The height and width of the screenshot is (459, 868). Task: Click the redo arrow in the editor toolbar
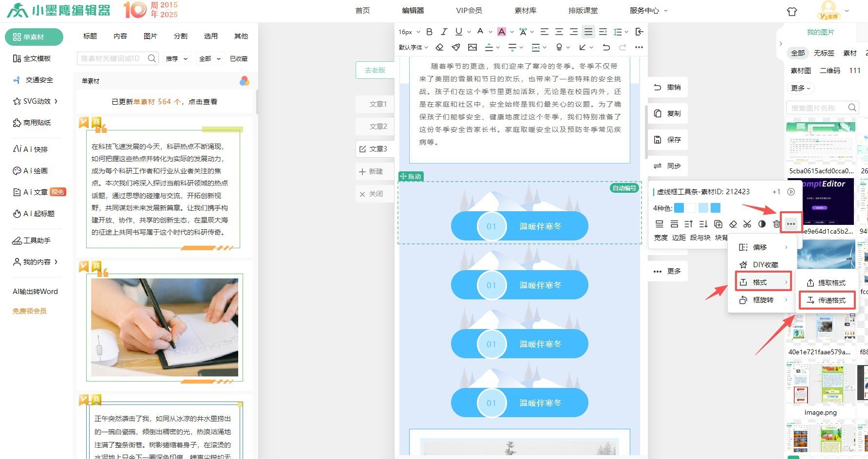click(x=623, y=47)
